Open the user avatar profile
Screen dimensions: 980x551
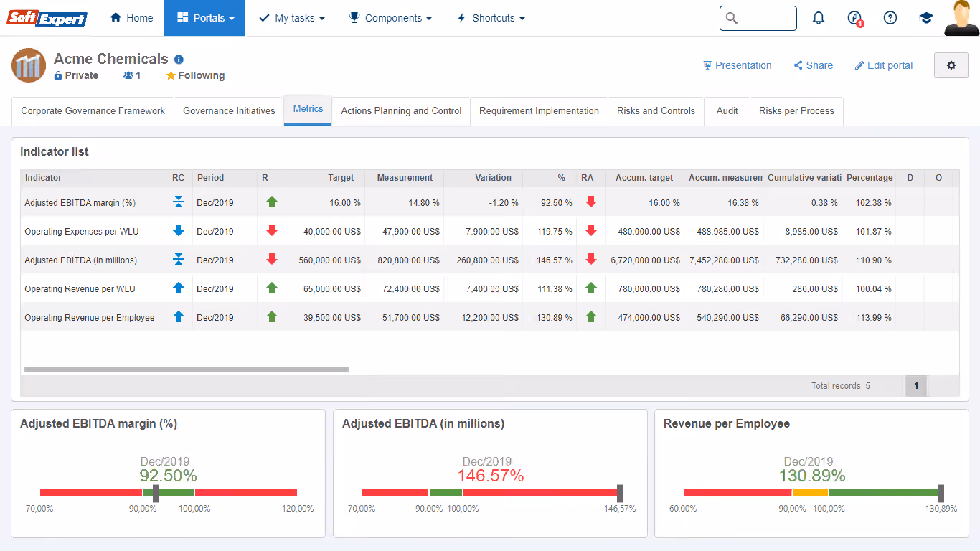click(961, 18)
